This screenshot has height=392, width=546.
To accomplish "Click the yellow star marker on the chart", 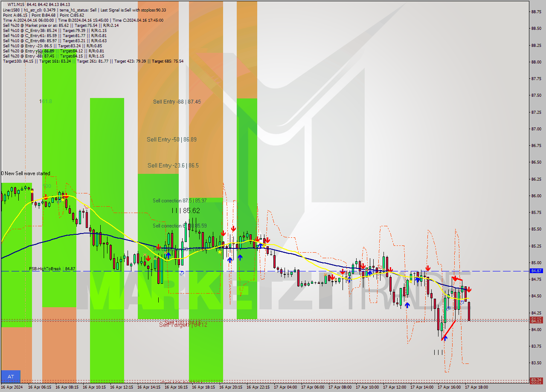I will coord(220,252).
